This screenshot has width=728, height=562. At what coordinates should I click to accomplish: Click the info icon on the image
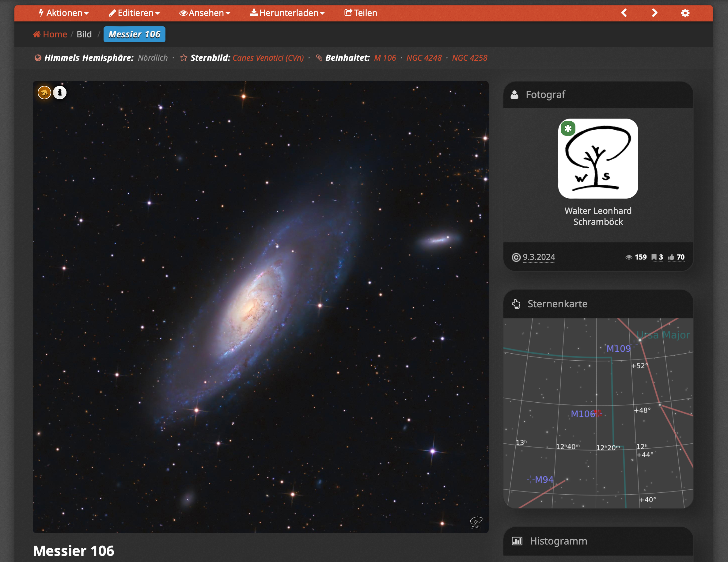(60, 93)
